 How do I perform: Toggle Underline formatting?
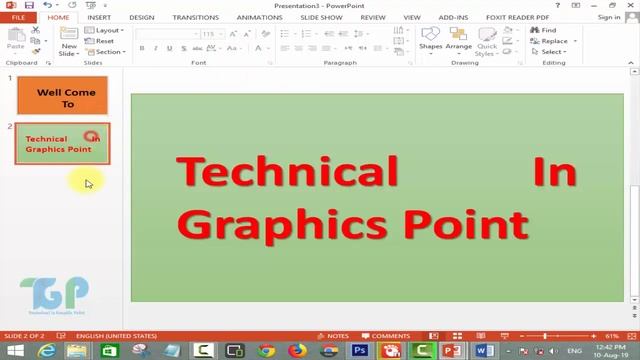coord(169,48)
